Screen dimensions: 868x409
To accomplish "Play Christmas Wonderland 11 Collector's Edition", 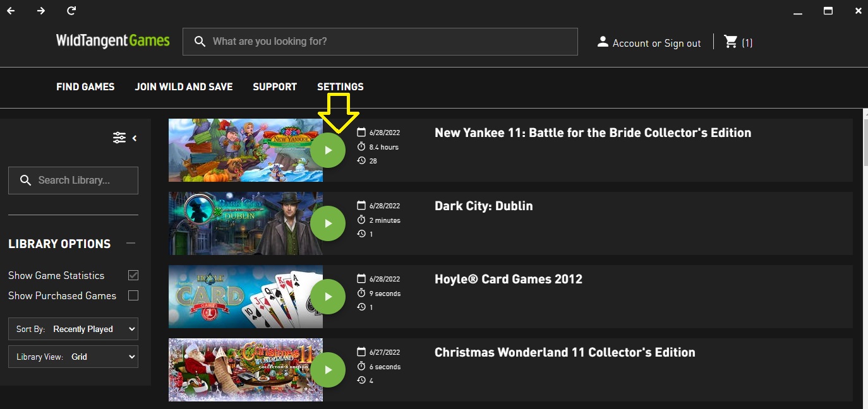I will [328, 370].
